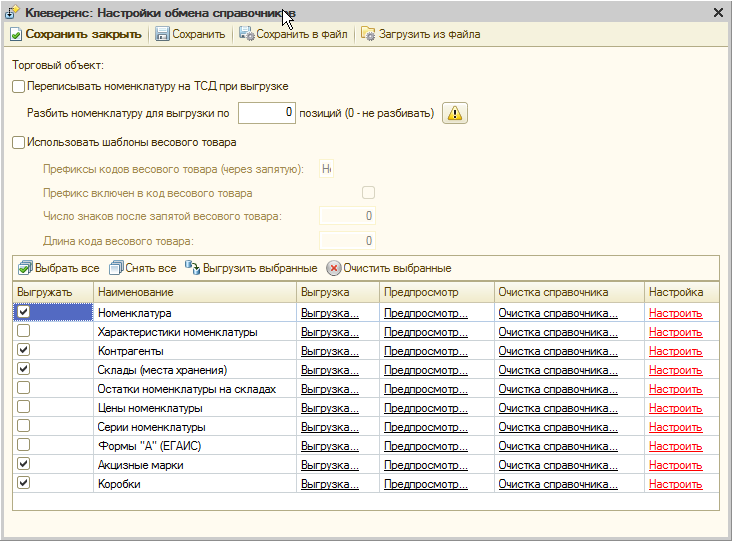This screenshot has width=732, height=541.
Task: Open Очистка справочника... for Склады
Action: point(558,370)
